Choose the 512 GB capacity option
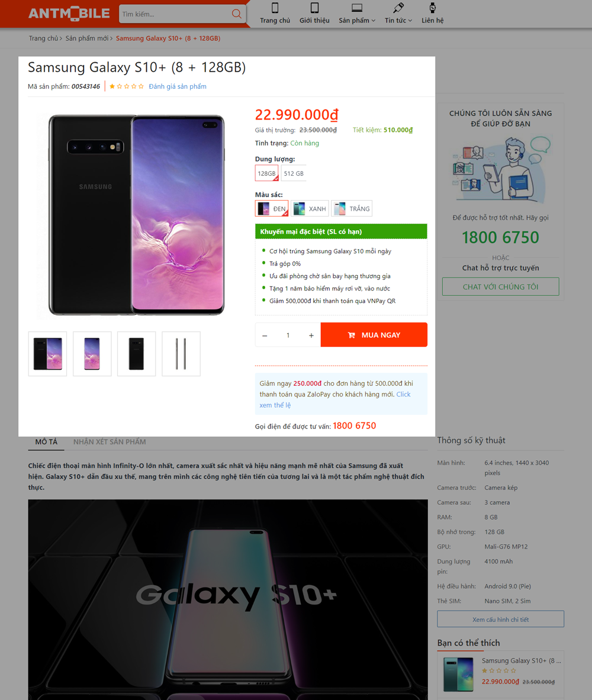 (x=294, y=173)
